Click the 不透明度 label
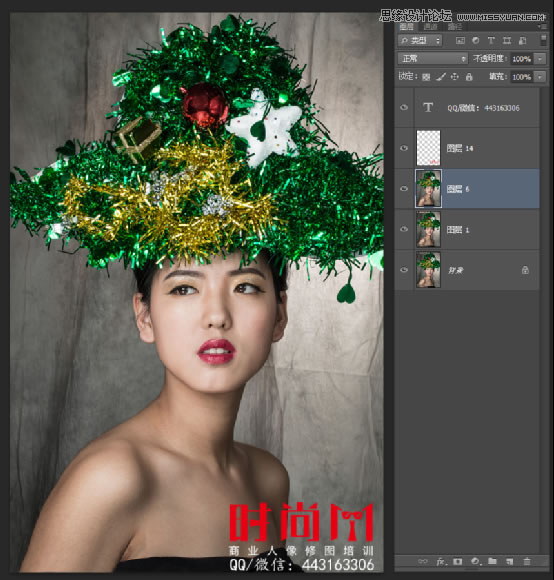The image size is (554, 580). pos(490,58)
